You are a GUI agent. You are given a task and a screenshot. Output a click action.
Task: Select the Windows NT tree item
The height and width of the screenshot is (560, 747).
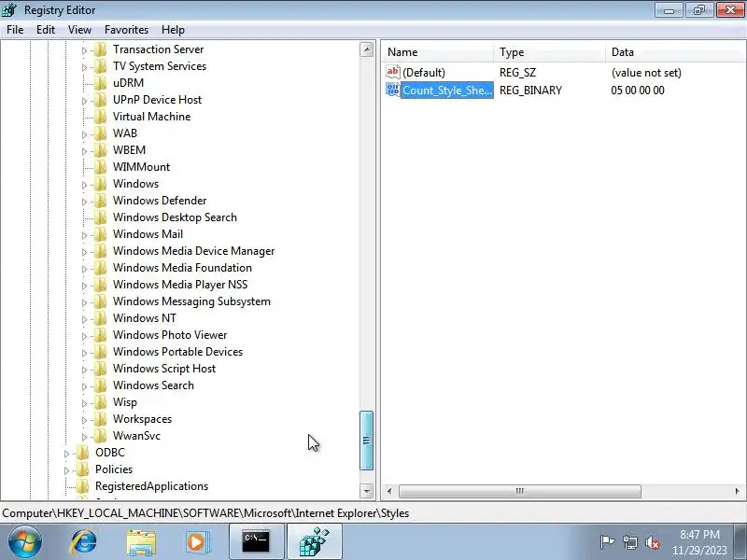145,318
